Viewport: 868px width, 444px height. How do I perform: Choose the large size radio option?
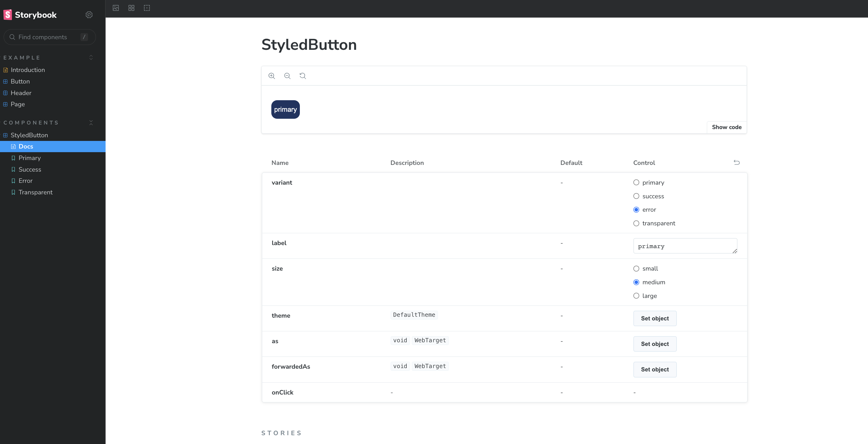tap(636, 296)
